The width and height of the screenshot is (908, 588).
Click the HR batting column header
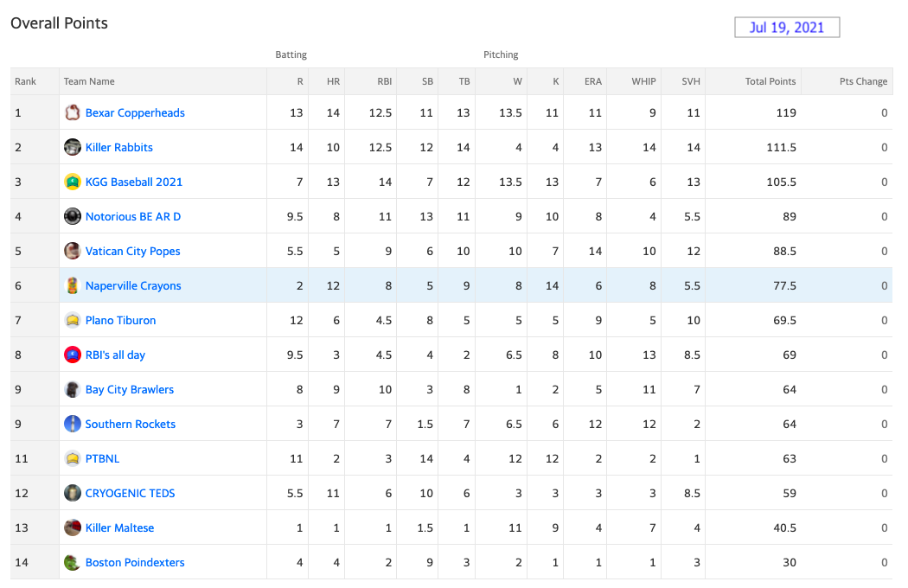coord(333,81)
